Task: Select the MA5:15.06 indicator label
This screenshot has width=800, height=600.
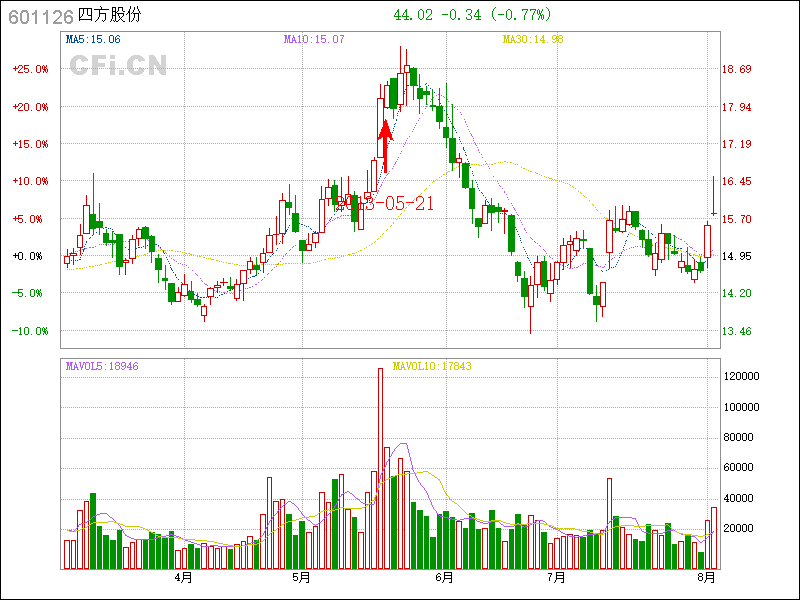Action: point(93,39)
